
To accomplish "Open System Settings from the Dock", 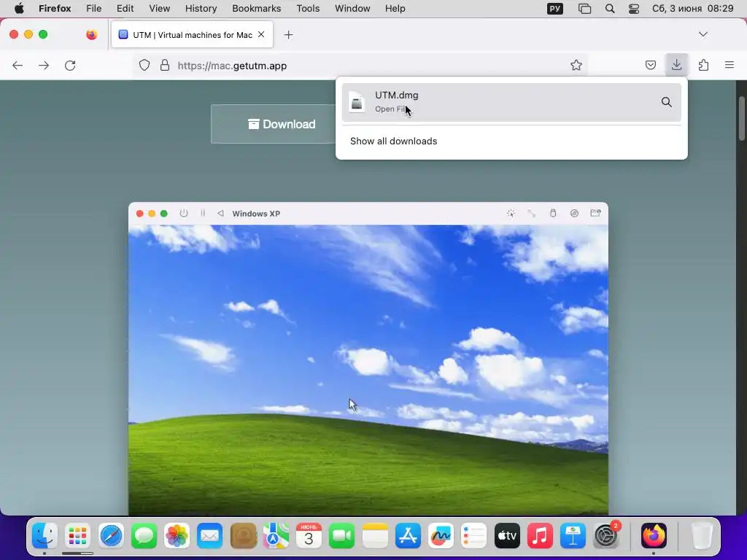I will click(606, 537).
